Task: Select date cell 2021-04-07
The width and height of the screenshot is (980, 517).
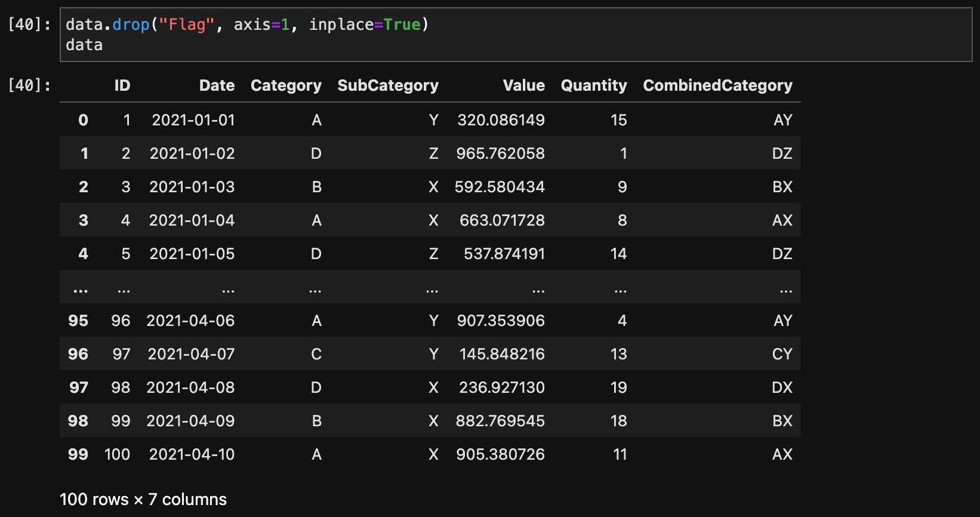Action: point(191,354)
